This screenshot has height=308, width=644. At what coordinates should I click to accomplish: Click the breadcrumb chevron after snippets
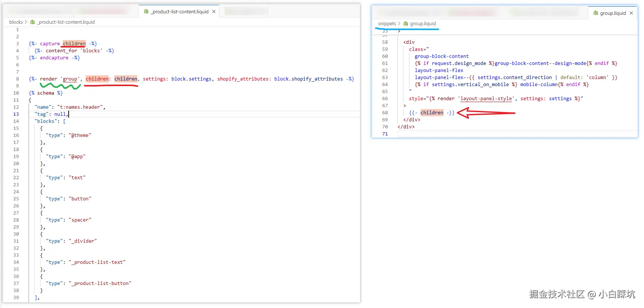tap(399, 23)
